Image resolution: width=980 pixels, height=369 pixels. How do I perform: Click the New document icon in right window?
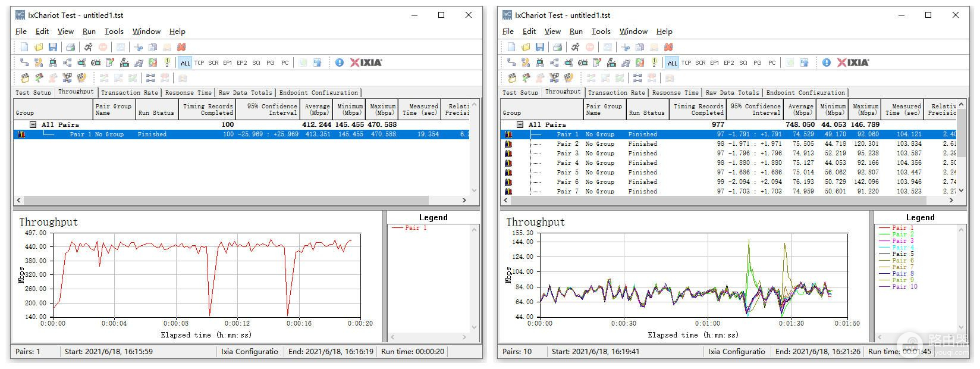point(511,47)
